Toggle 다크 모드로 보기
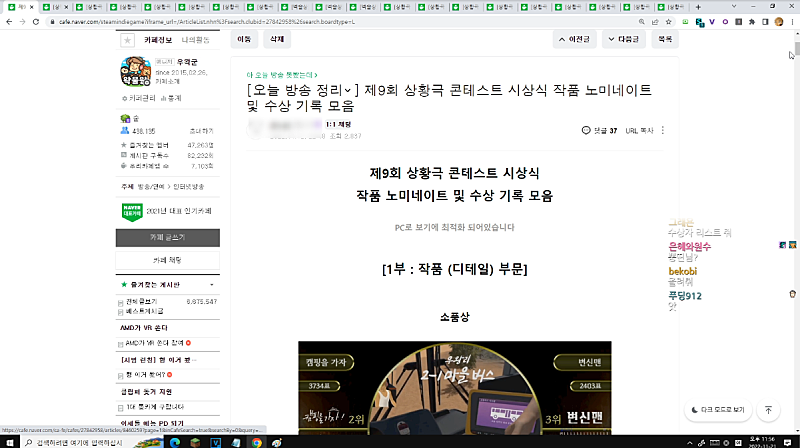This screenshot has height=448, width=800. click(717, 410)
